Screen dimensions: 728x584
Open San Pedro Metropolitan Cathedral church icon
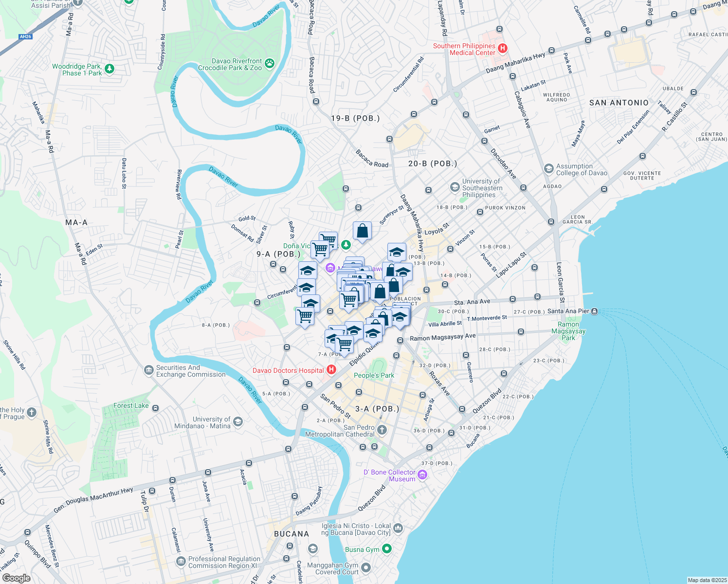pyautogui.click(x=382, y=430)
